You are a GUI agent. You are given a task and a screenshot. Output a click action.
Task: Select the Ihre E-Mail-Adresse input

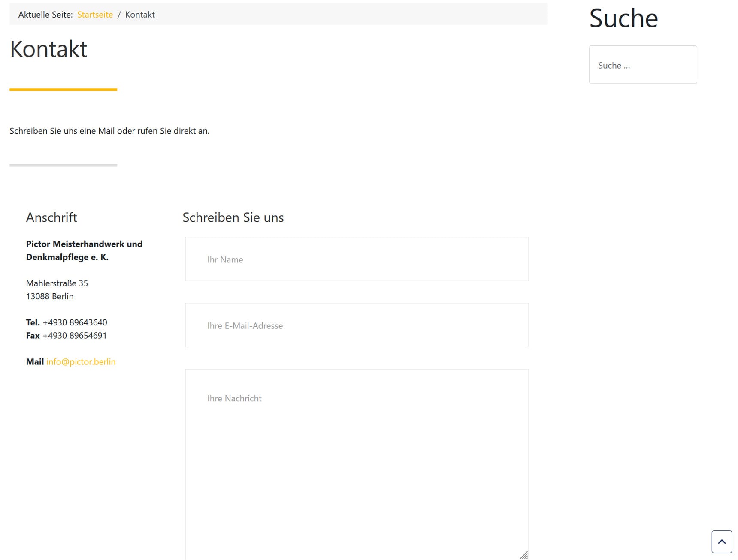click(x=357, y=325)
